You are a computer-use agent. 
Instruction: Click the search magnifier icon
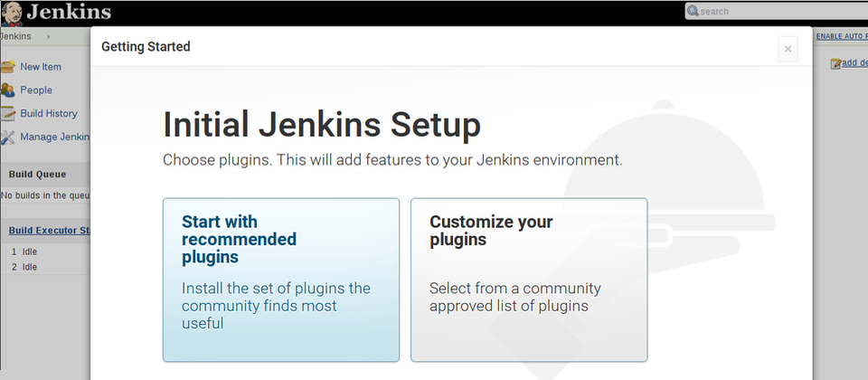pyautogui.click(x=693, y=11)
